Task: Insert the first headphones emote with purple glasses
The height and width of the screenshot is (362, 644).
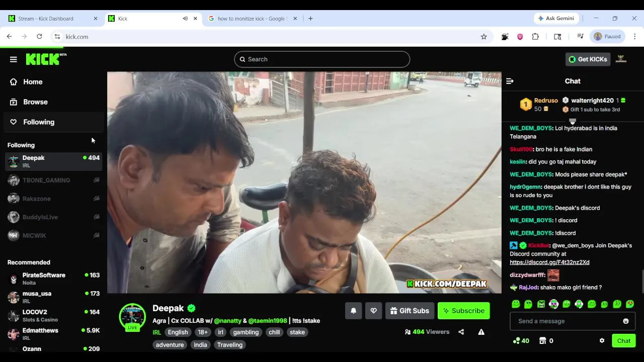Action: tap(553, 304)
